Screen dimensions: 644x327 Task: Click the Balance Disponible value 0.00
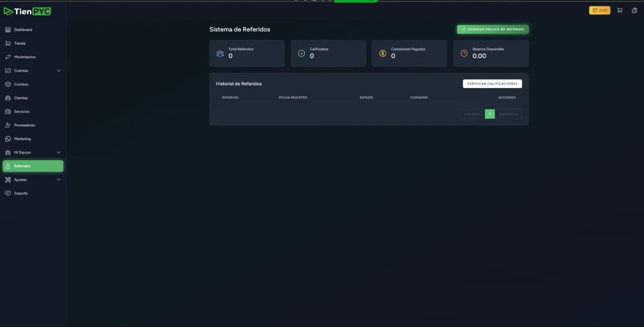479,56
